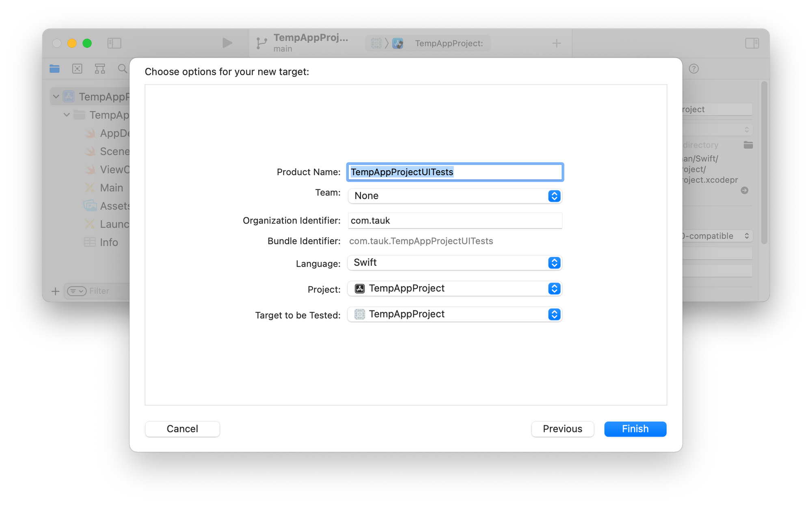Open the Target to be Tested dropdown

coord(455,314)
